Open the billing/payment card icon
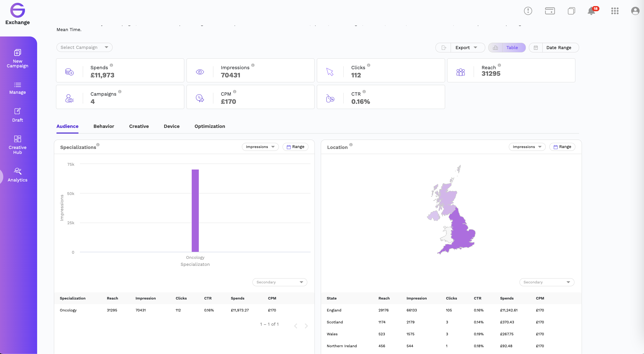 (550, 11)
